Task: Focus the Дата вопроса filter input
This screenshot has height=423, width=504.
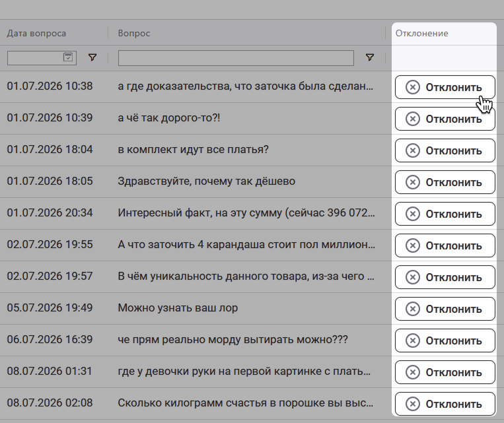Action: (x=35, y=58)
